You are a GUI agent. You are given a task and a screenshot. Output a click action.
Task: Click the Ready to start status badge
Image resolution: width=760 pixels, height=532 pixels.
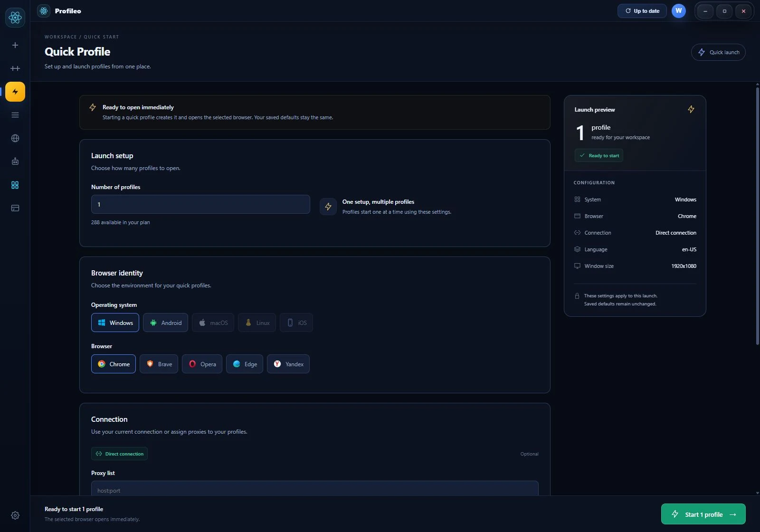pos(599,155)
